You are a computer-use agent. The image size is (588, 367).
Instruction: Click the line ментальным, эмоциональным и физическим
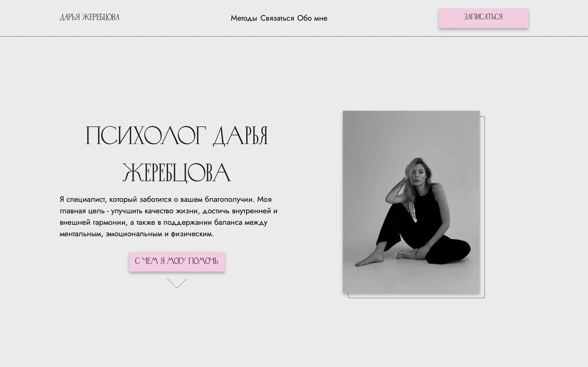point(137,234)
